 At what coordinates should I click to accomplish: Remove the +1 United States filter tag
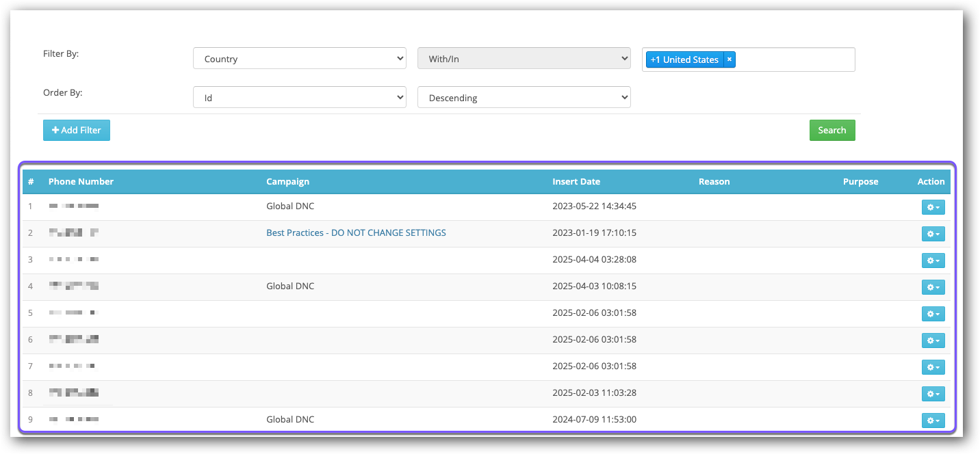[x=730, y=59]
